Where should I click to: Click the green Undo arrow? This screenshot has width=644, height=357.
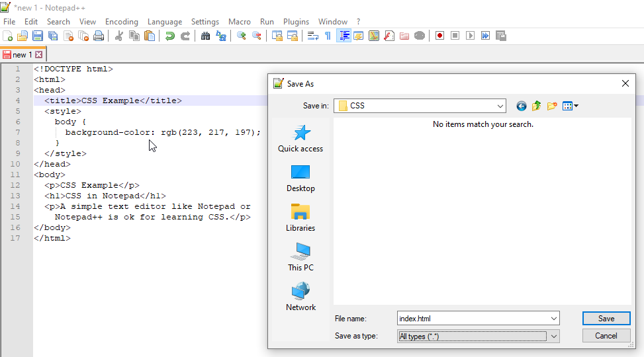click(x=169, y=36)
